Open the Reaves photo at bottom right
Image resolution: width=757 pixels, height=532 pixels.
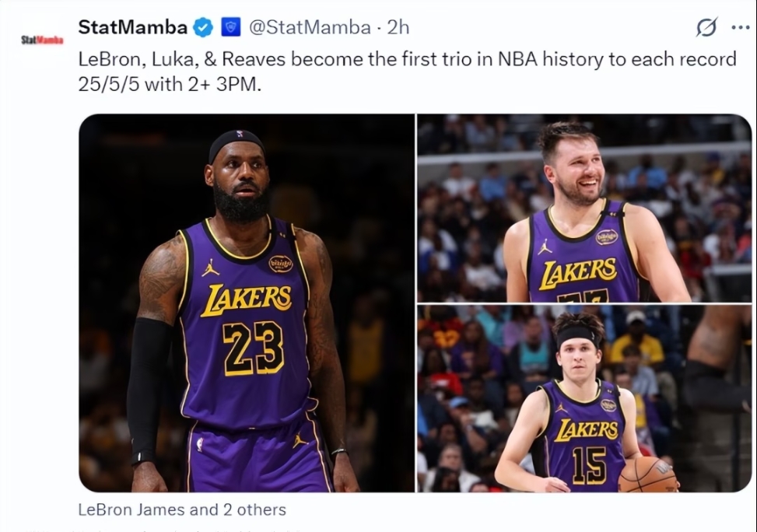(x=584, y=398)
